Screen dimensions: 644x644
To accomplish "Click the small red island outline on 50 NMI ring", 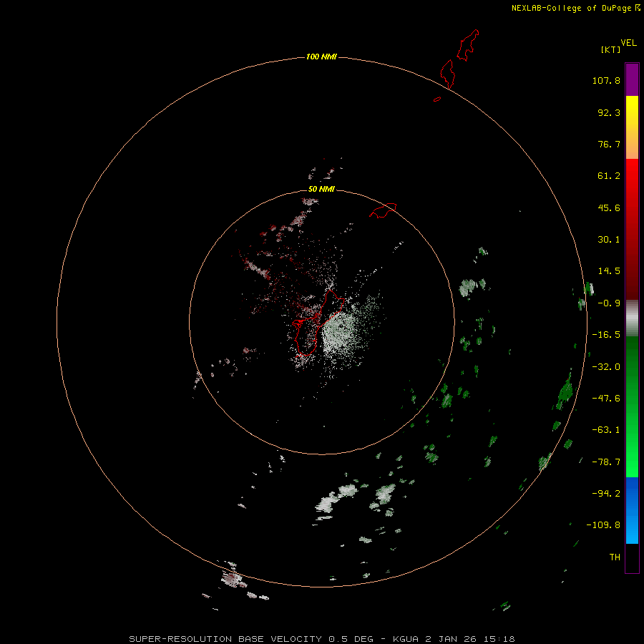I will [383, 210].
